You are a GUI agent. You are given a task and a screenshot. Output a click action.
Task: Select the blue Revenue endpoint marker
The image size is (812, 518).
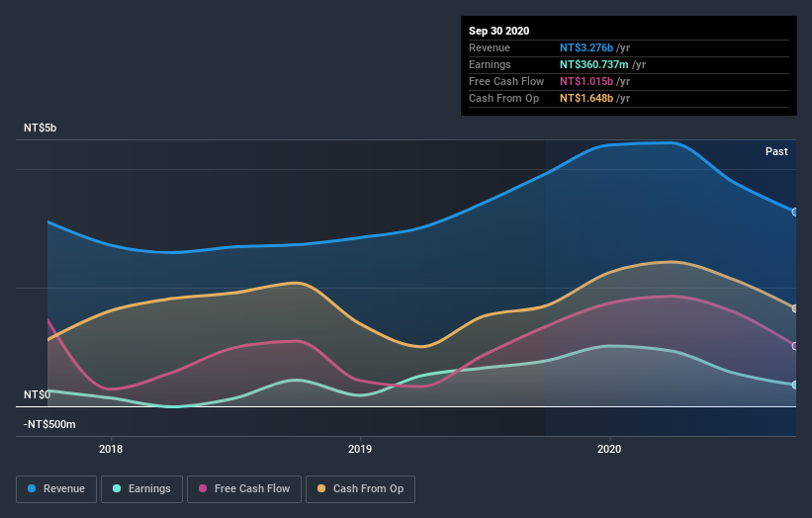point(794,213)
